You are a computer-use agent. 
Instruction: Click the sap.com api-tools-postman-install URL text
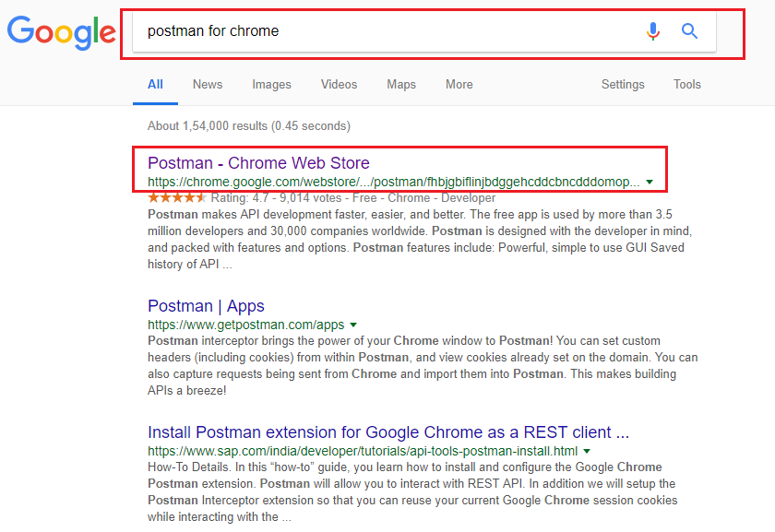363,451
